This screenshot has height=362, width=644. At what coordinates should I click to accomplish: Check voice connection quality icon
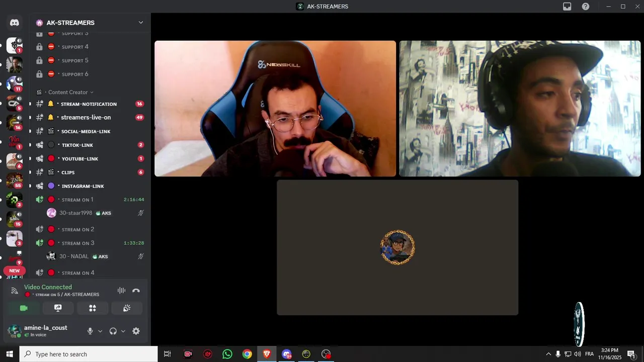pos(15,291)
